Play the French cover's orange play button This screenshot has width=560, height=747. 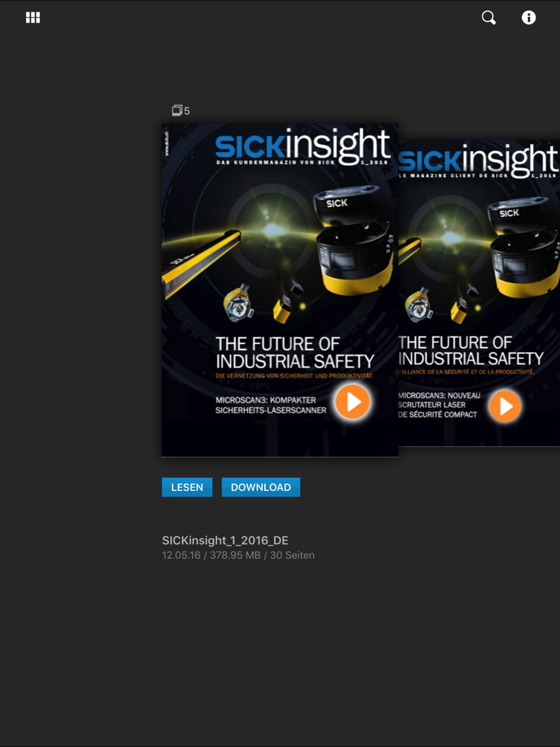[505, 406]
